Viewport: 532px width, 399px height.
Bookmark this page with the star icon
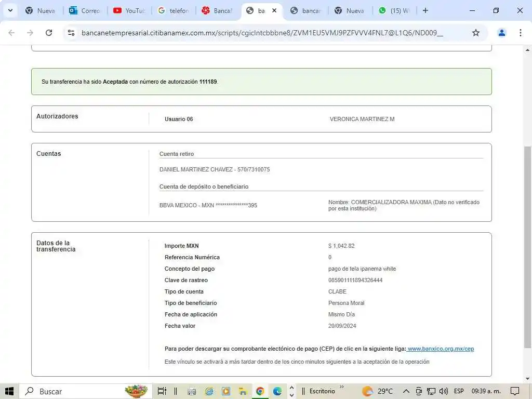pos(475,33)
